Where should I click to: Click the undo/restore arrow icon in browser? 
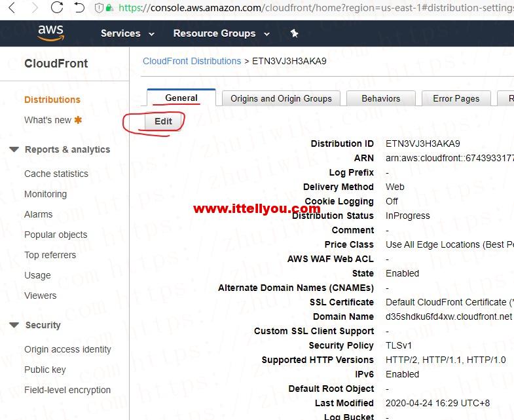click(x=79, y=7)
